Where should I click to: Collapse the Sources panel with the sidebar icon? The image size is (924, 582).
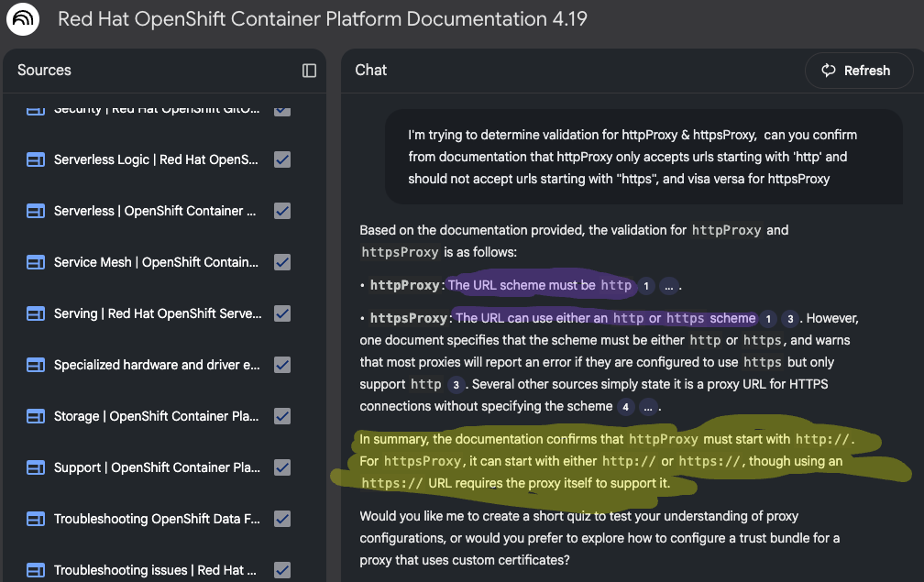(x=309, y=71)
